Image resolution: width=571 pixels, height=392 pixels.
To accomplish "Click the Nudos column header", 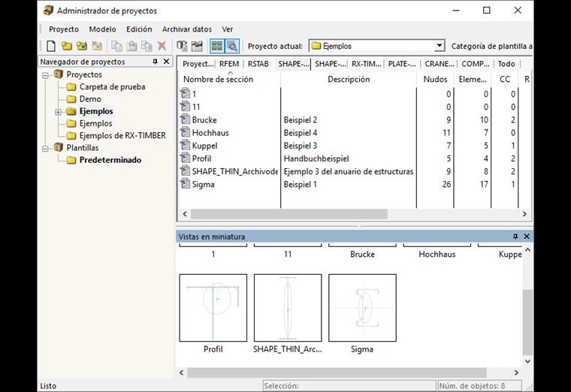I will 435,79.
